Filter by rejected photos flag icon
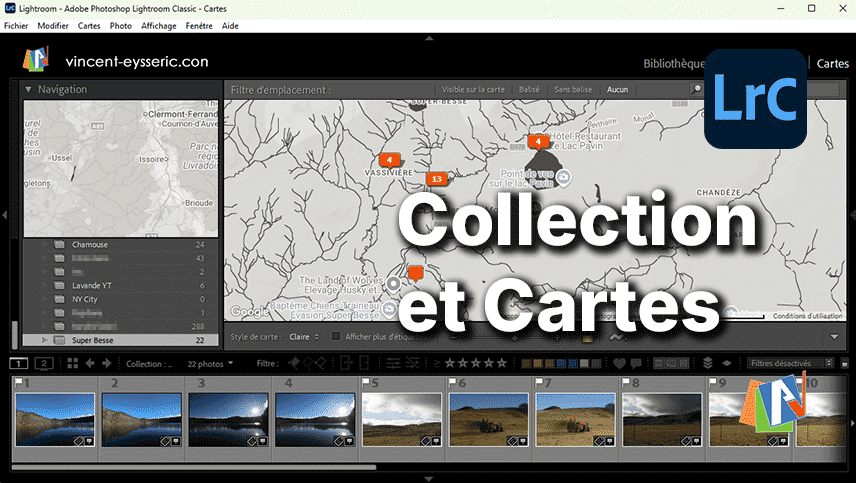856x483 pixels. tap(320, 363)
